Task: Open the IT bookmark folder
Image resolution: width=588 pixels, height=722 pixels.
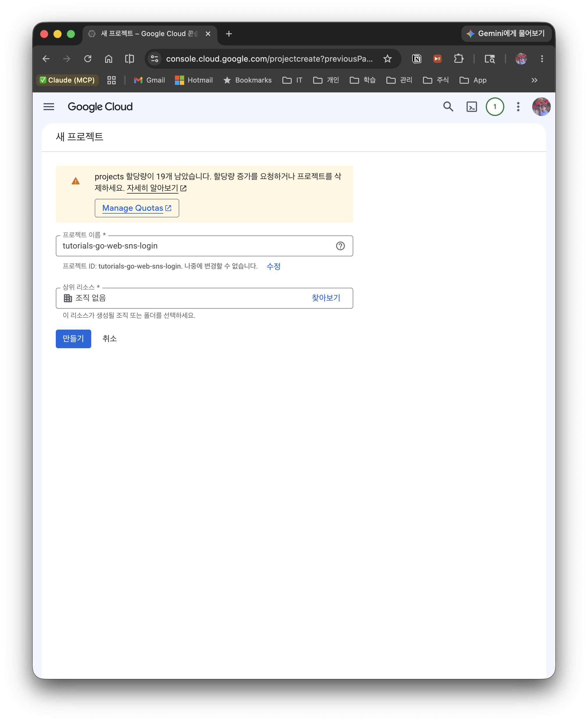Action: point(292,80)
